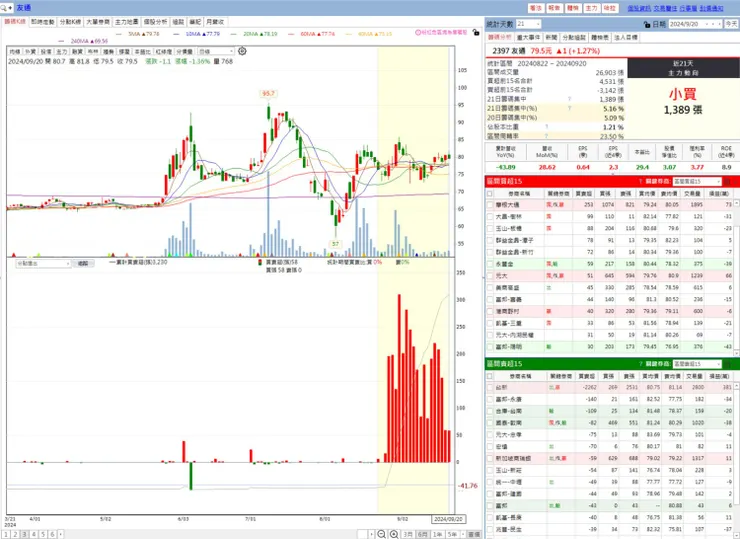This screenshot has height=539, width=740.
Task: Switch to the 月營收 tab
Action: [215, 22]
